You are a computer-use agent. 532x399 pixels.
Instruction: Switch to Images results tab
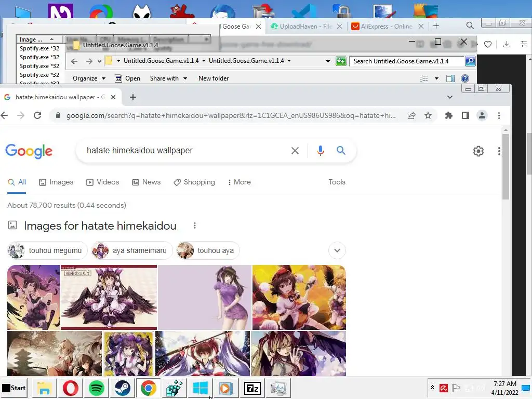(56, 182)
